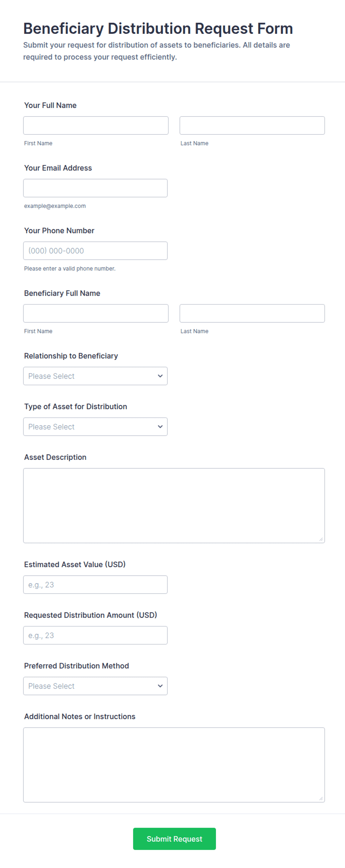Focus the Requested Distribution Amount (USD) field
Viewport: 345px width, 868px height.
coord(95,635)
